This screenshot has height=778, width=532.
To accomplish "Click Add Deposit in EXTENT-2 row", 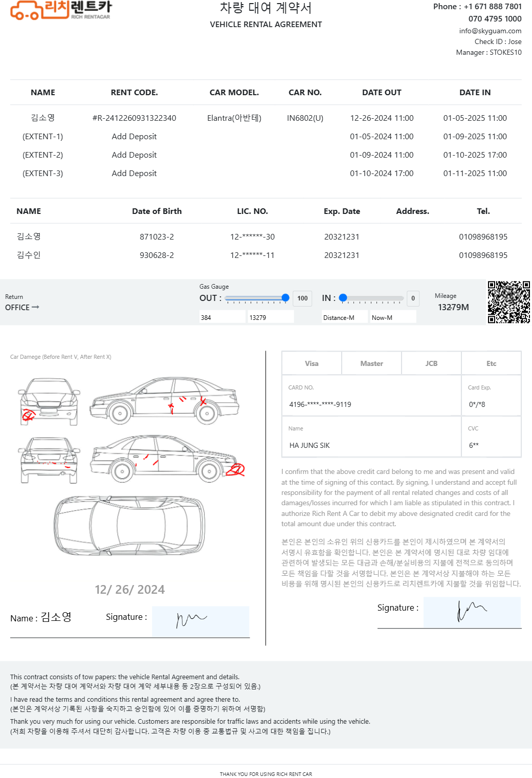I will pos(134,155).
